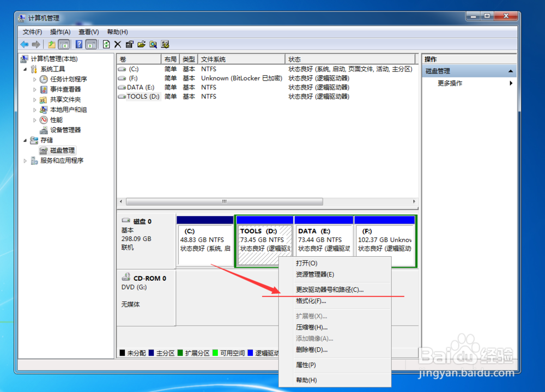Click the 事件查看器 icon in the tree
Viewport: 545px width, 392px height.
click(x=44, y=89)
